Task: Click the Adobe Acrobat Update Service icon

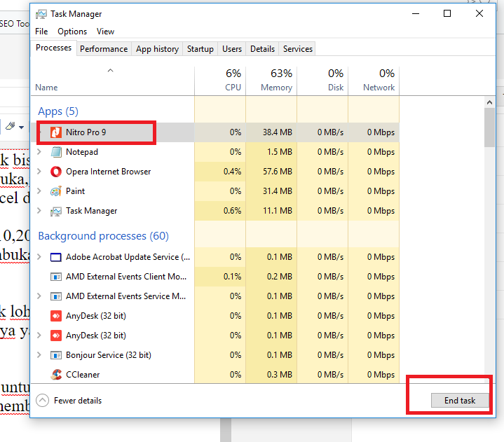Action: (x=56, y=257)
